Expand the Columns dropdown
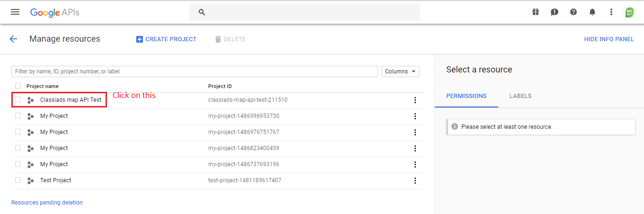Viewport: 644px width, 214px height. (400, 71)
